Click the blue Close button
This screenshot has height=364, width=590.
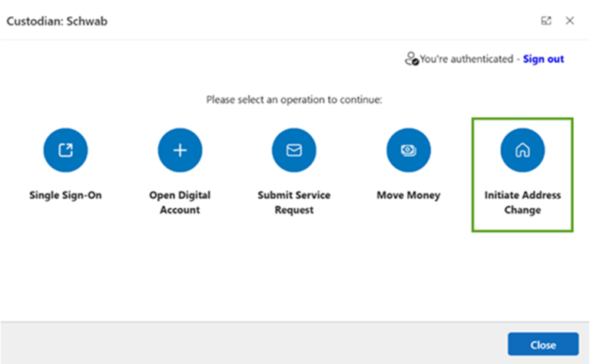pos(543,344)
